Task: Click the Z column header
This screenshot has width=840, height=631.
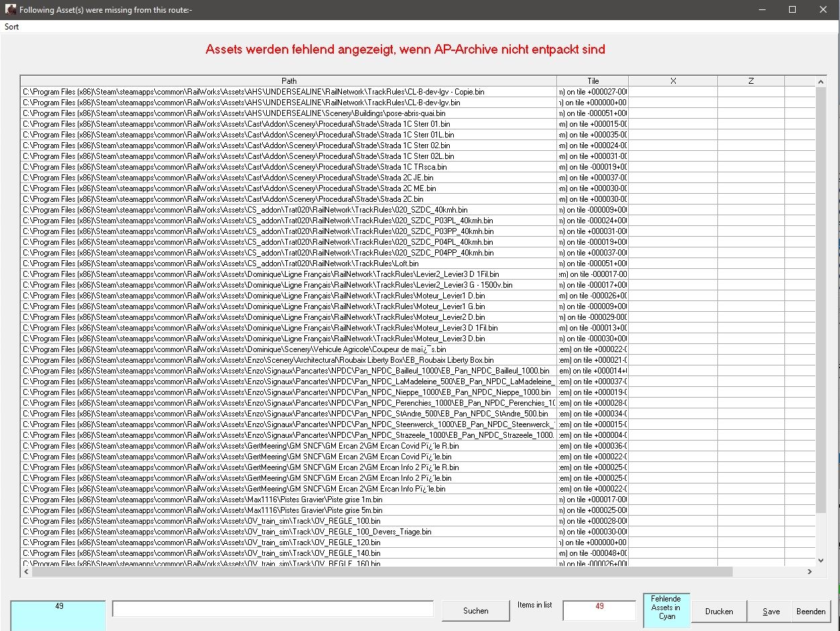Action: pos(751,81)
